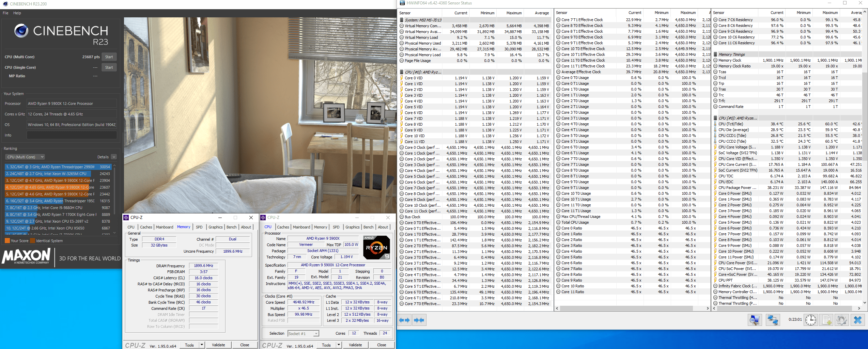Open HWiNFO sensor settings gear icon
868x349 pixels.
tap(841, 320)
